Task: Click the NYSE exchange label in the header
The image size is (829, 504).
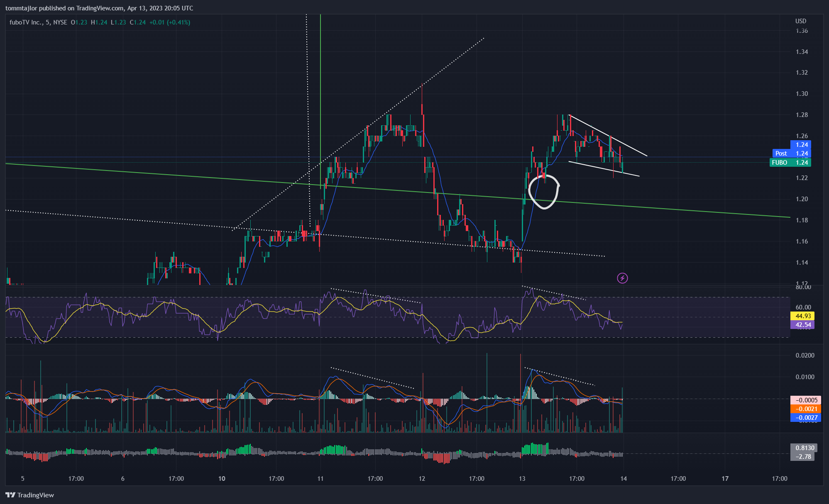Action: [60, 22]
